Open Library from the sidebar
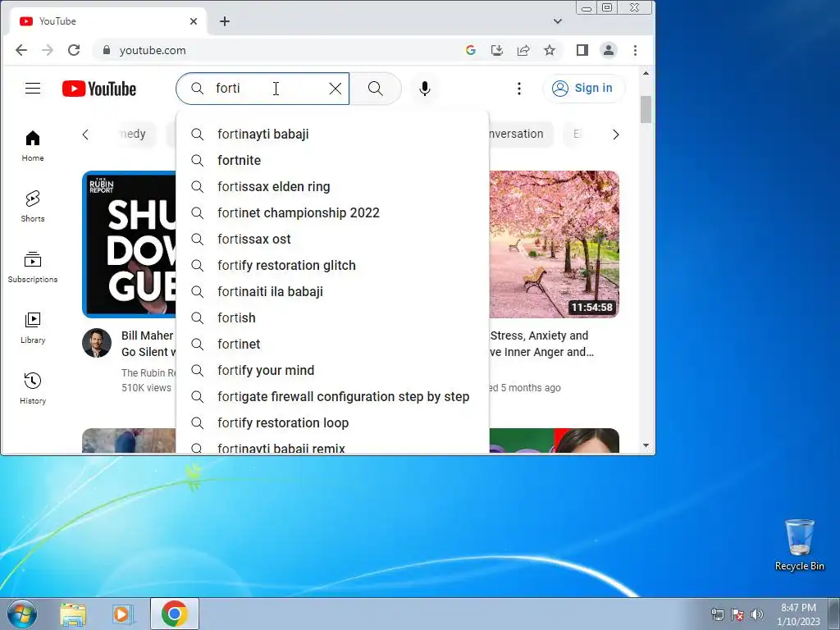 (33, 328)
